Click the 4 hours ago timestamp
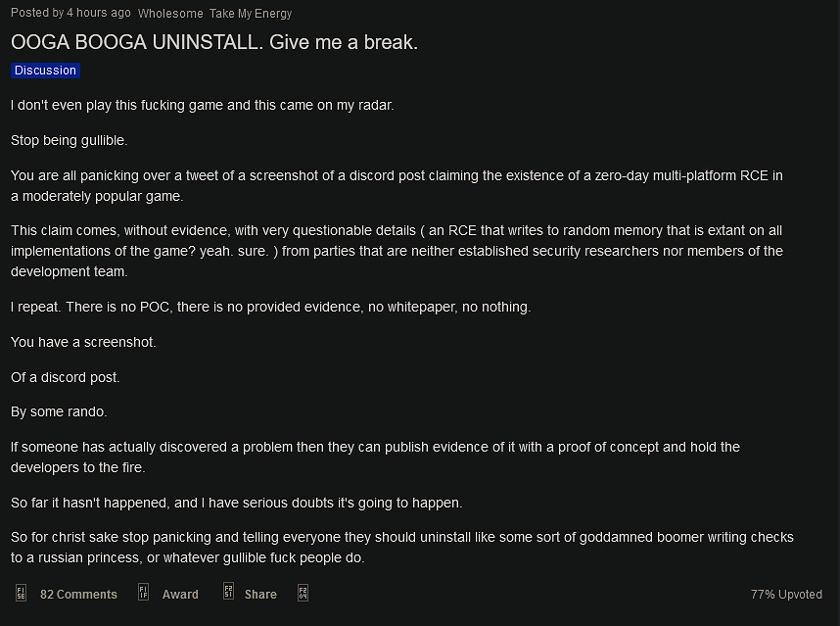840x626 pixels. pos(98,13)
